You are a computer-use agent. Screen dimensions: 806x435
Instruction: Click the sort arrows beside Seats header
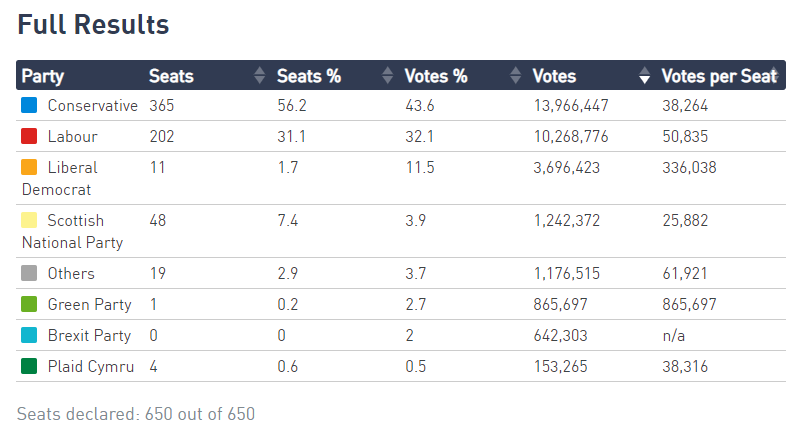click(259, 76)
